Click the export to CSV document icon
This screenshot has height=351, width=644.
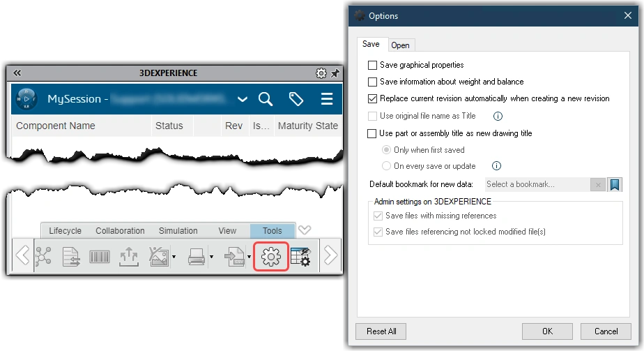(x=234, y=257)
